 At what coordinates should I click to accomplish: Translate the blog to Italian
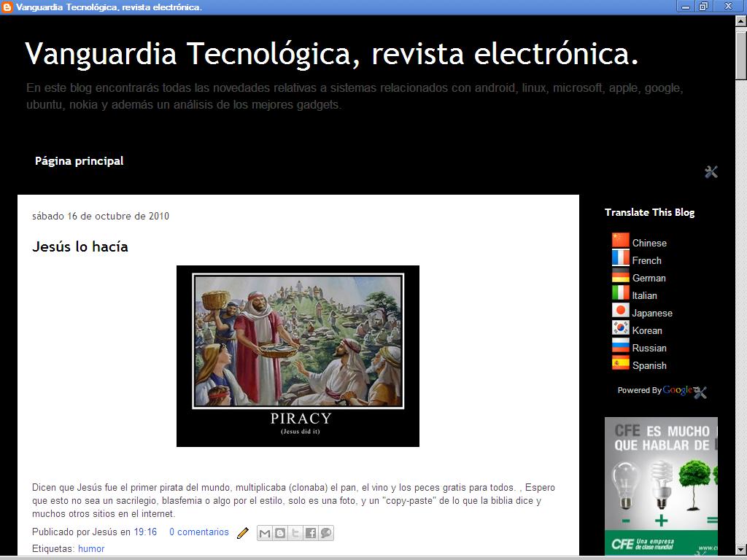(x=645, y=296)
